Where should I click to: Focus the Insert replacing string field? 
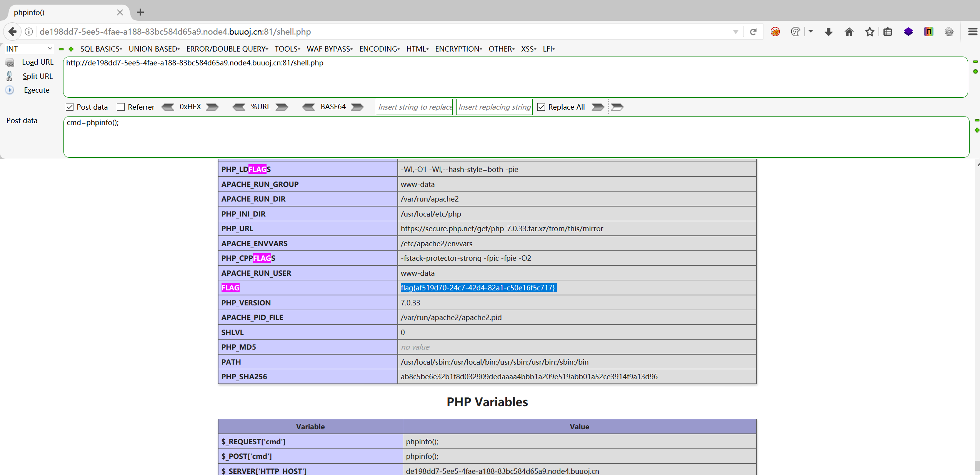coord(494,107)
